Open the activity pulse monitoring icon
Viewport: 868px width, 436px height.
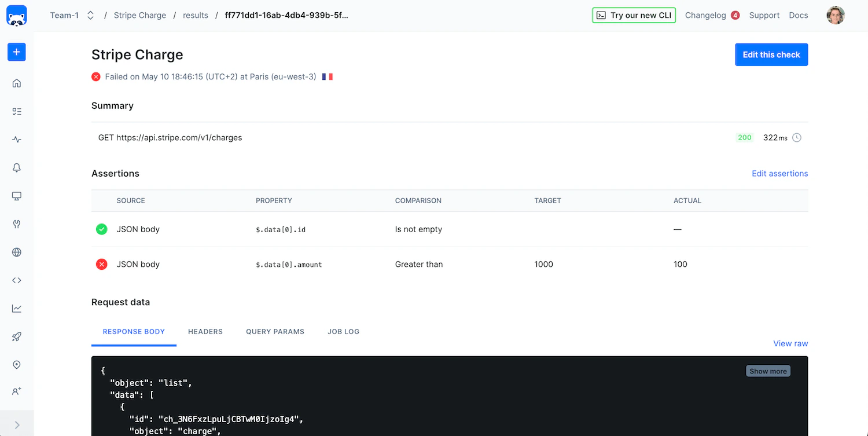click(16, 139)
